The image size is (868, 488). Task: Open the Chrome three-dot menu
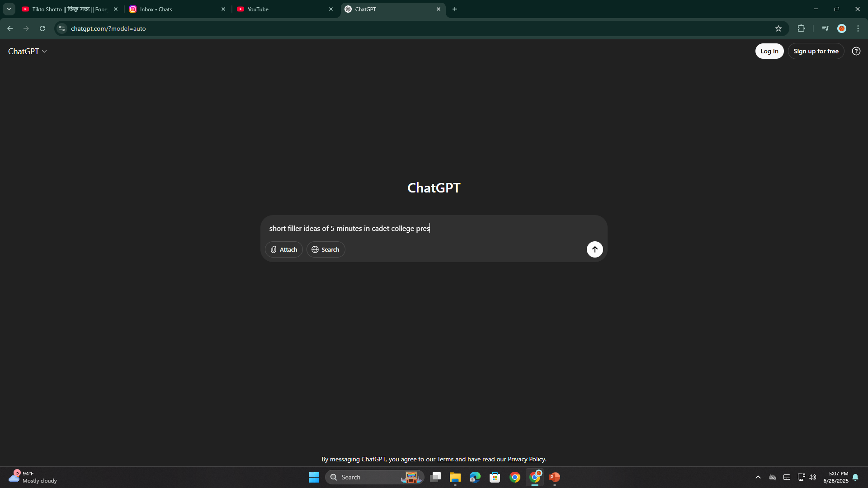pos(858,28)
